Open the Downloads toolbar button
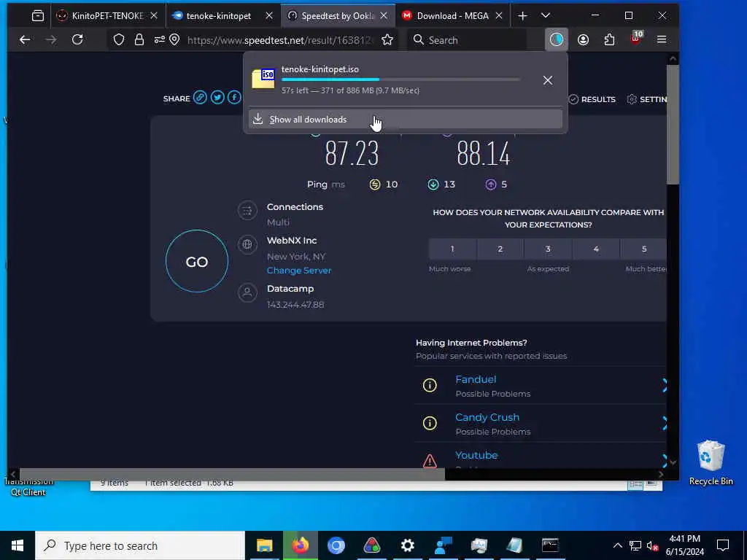Image resolution: width=747 pixels, height=560 pixels. point(556,39)
